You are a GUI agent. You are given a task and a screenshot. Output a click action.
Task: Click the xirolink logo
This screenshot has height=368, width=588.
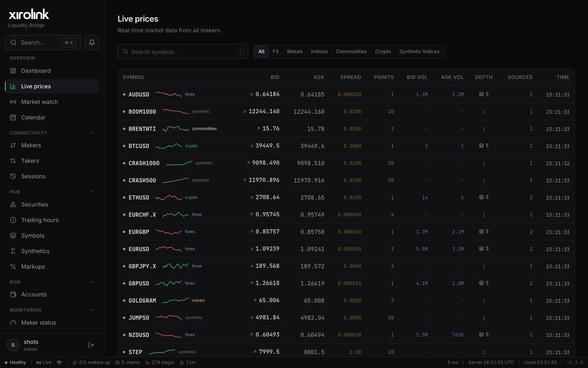(29, 14)
